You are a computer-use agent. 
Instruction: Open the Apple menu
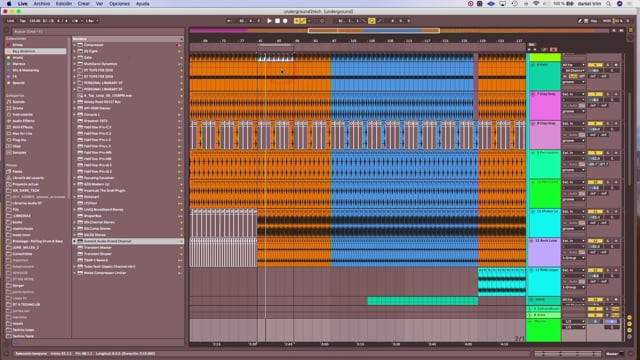9,4
